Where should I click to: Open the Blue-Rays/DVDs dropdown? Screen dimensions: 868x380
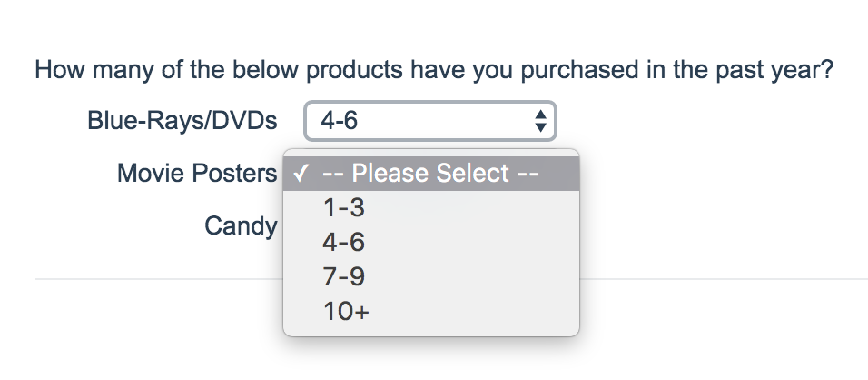[429, 120]
